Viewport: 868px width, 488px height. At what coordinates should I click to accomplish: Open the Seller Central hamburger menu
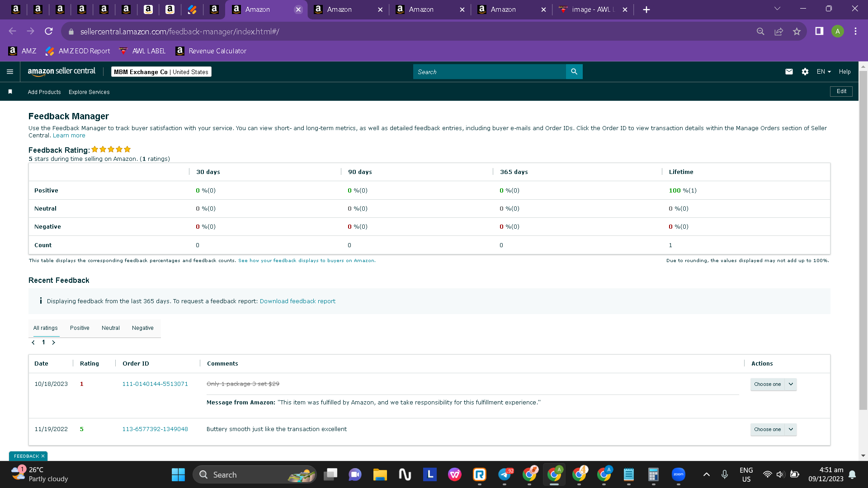point(10,72)
